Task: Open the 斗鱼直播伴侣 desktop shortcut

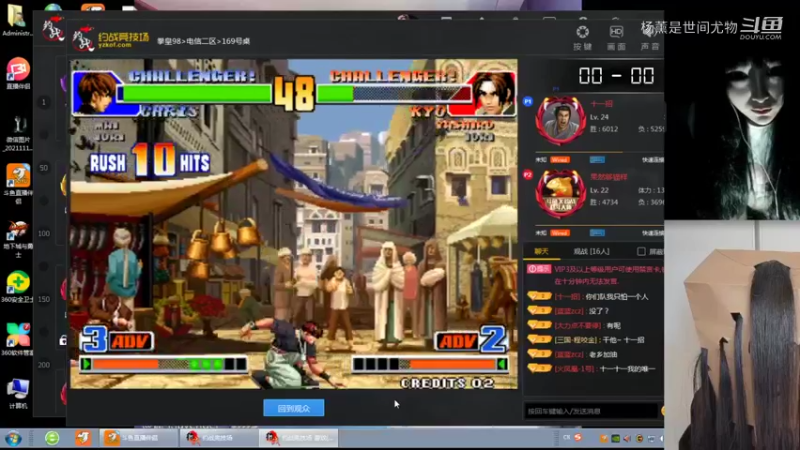Action: click(x=18, y=184)
